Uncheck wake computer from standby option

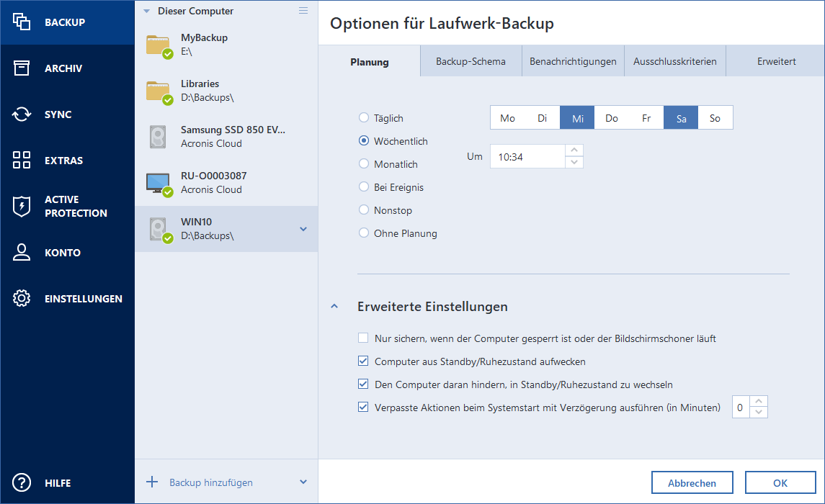363,361
